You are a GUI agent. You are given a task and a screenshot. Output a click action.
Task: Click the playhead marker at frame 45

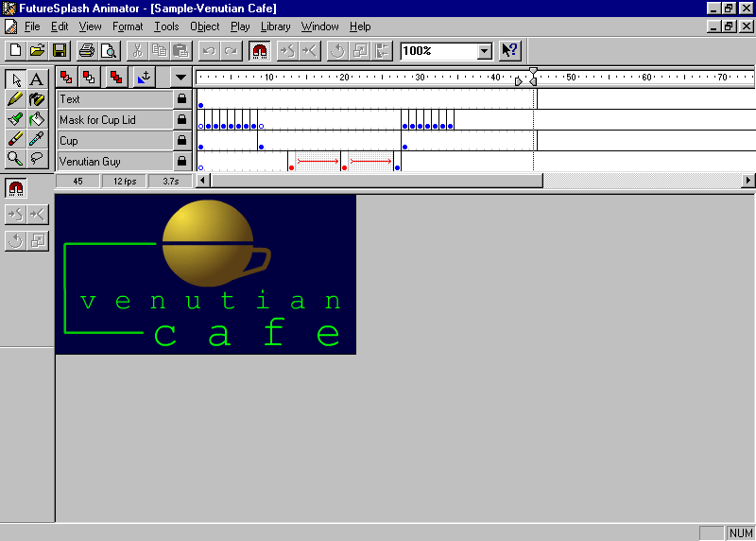[533, 70]
